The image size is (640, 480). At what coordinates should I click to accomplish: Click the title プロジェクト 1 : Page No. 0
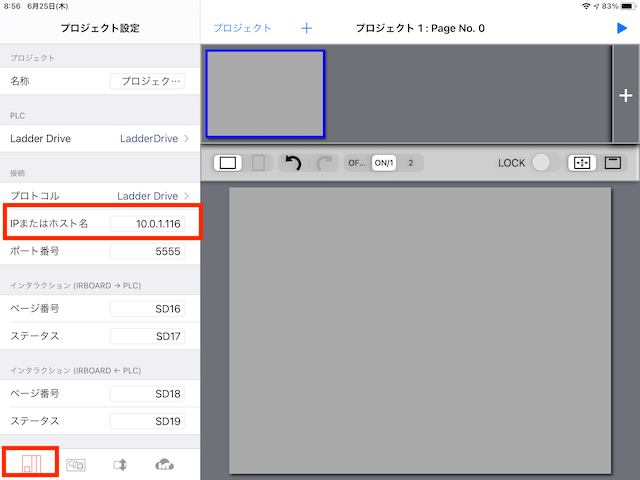(x=420, y=28)
